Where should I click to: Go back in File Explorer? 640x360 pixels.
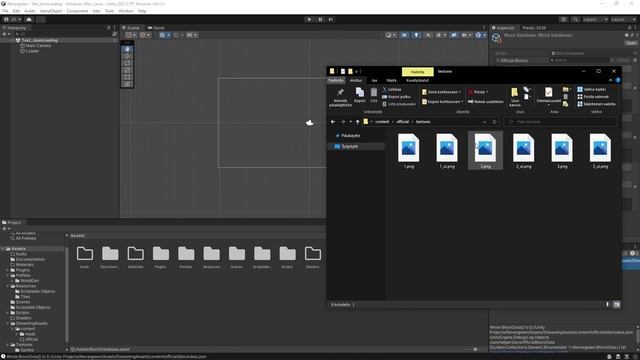[333, 122]
